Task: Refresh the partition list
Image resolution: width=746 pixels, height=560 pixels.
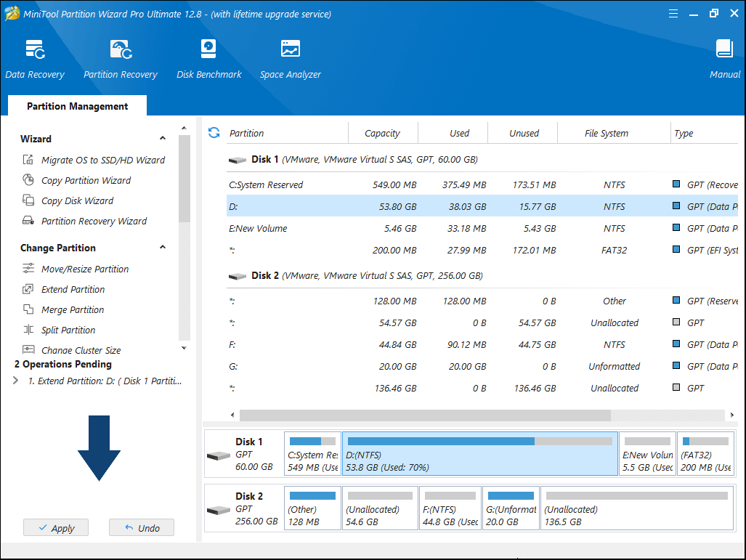Action: click(213, 132)
